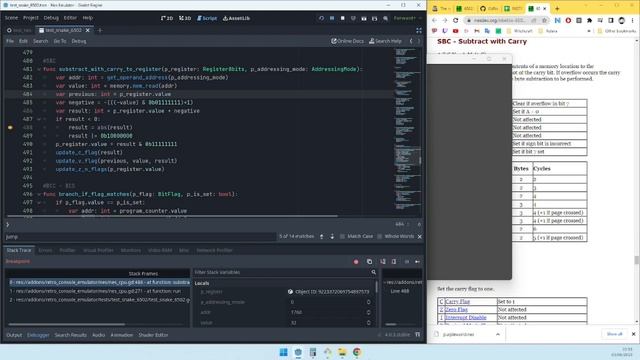The image size is (640, 360).
Task: Open the Shader Editor bottom panel
Action: (153, 335)
